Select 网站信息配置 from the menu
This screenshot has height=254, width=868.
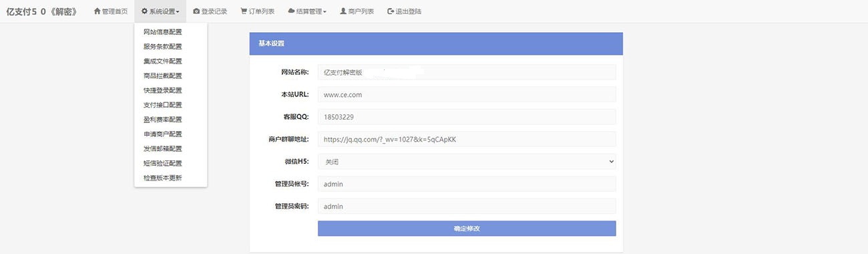click(x=162, y=31)
